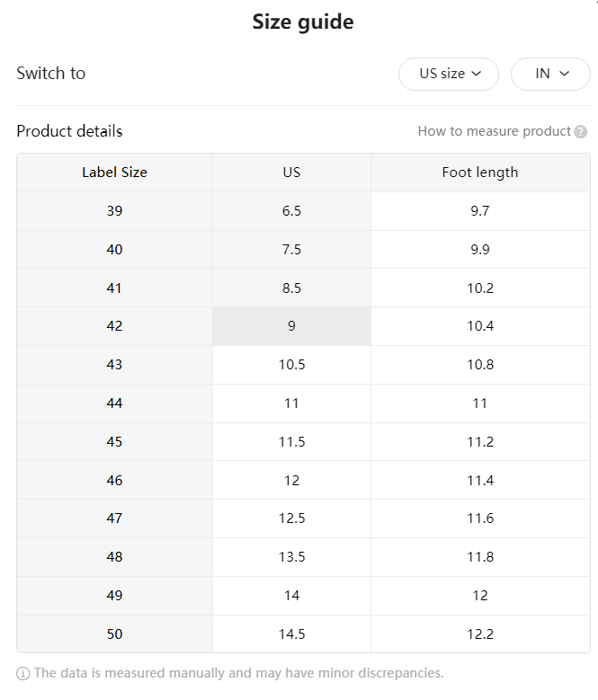Image resolution: width=598 pixels, height=700 pixels.
Task: Select label size 46 cell
Action: 115,481
